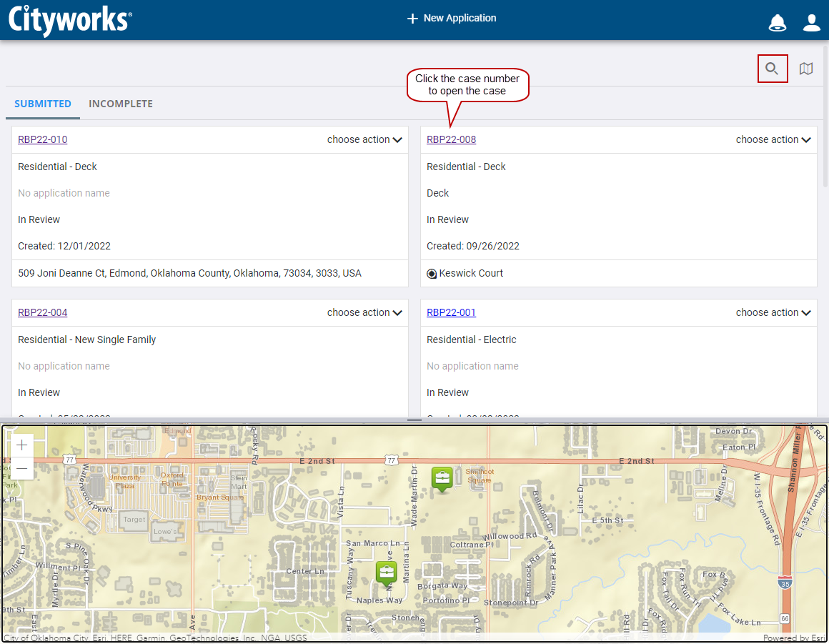Toggle the map view icon
This screenshot has width=829, height=644.
(805, 69)
